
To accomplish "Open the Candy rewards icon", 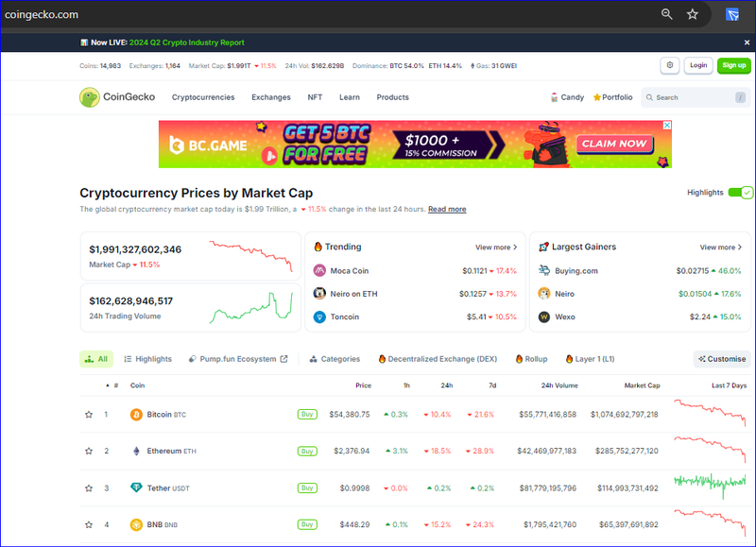I will coord(555,97).
